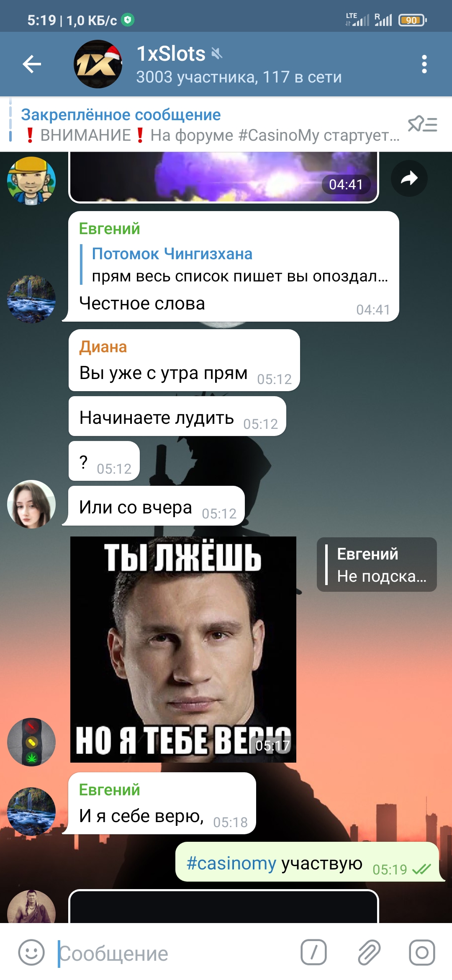Open the three-dot chat options menu
Screen dimensions: 452x980
[424, 64]
